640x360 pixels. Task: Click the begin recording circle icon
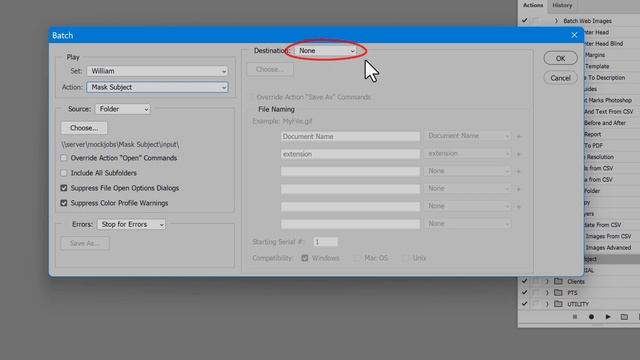(x=591, y=317)
